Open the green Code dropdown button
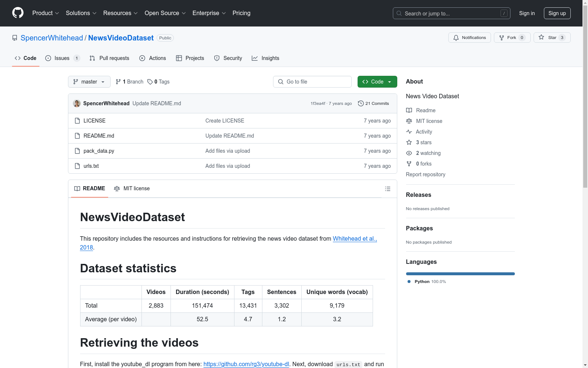The height and width of the screenshot is (368, 588). pos(377,82)
